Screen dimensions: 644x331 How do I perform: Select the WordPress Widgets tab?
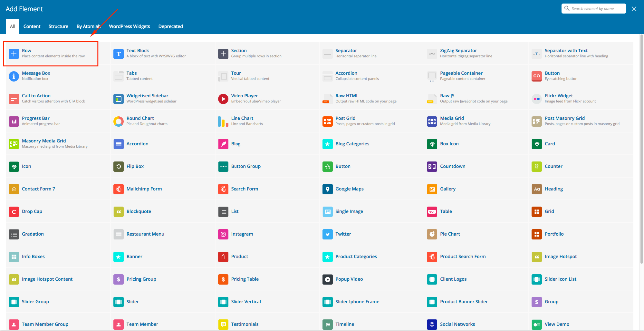(130, 26)
